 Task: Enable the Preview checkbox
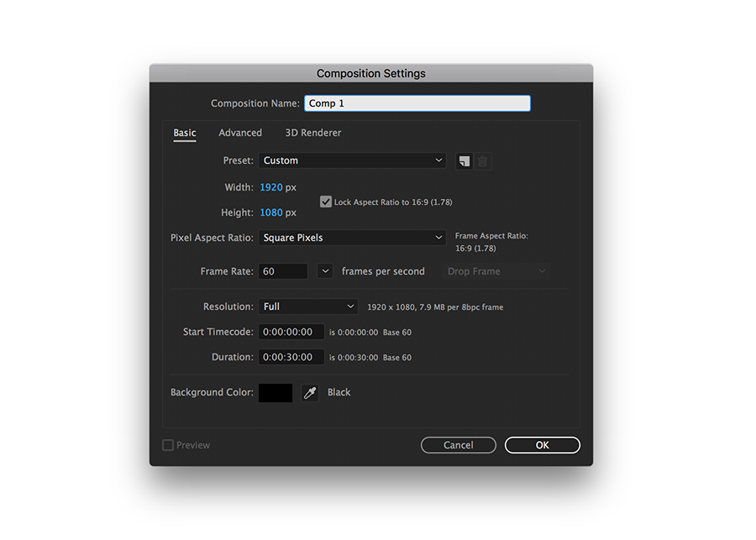[168, 445]
